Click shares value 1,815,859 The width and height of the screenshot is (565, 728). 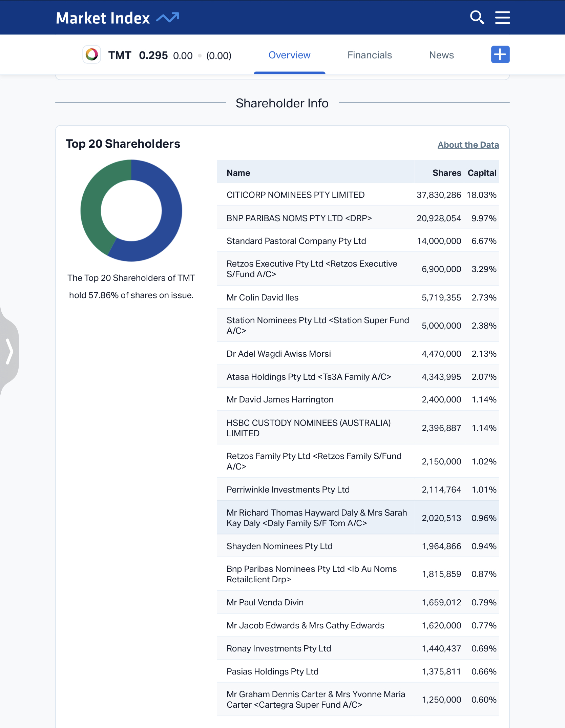click(441, 574)
